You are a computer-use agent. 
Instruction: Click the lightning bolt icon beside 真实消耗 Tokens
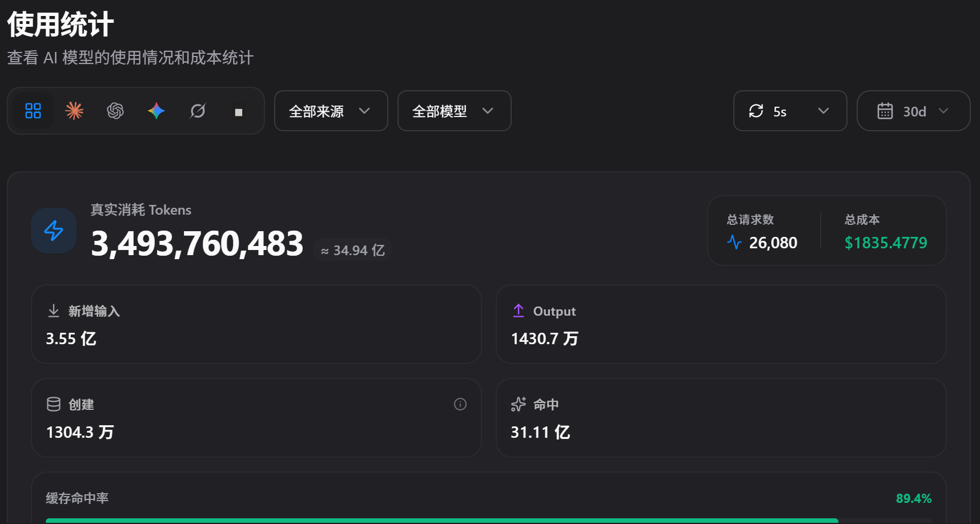pos(54,231)
